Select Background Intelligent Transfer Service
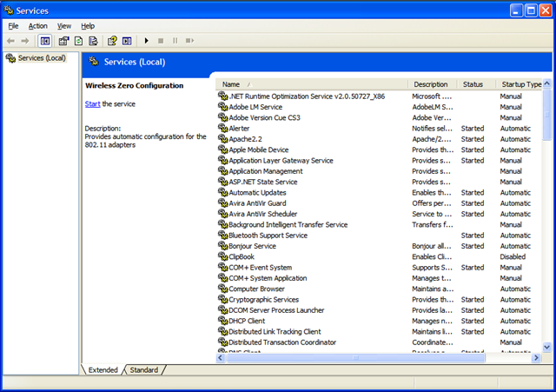Screen dimensions: 556x392 click(x=379, y=224)
